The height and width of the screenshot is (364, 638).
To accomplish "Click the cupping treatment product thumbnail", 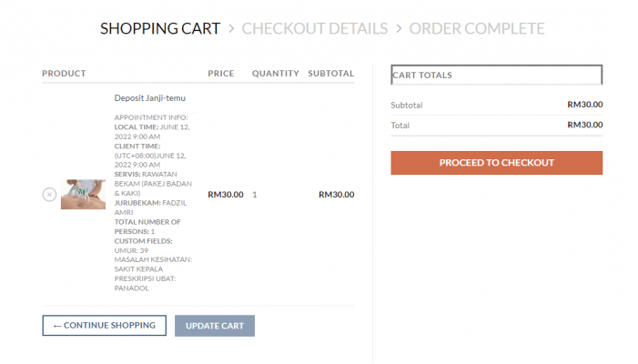I will pyautogui.click(x=83, y=195).
